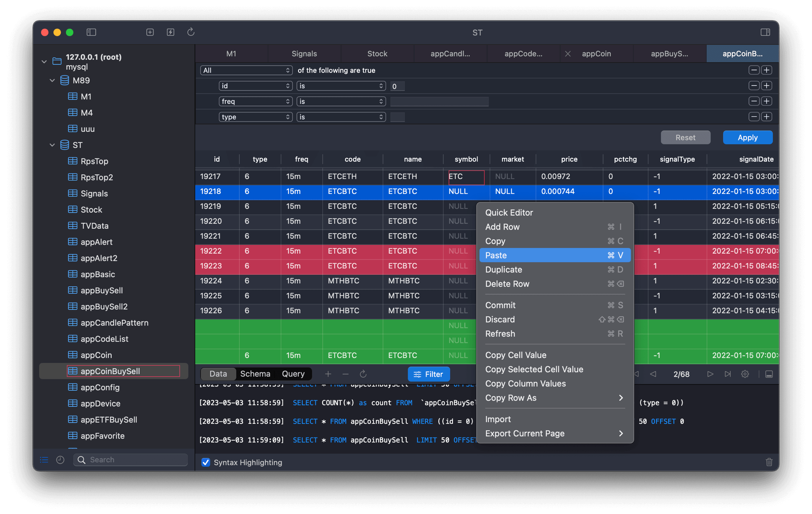
Task: Open the All match-type dropdown
Action: [x=246, y=70]
